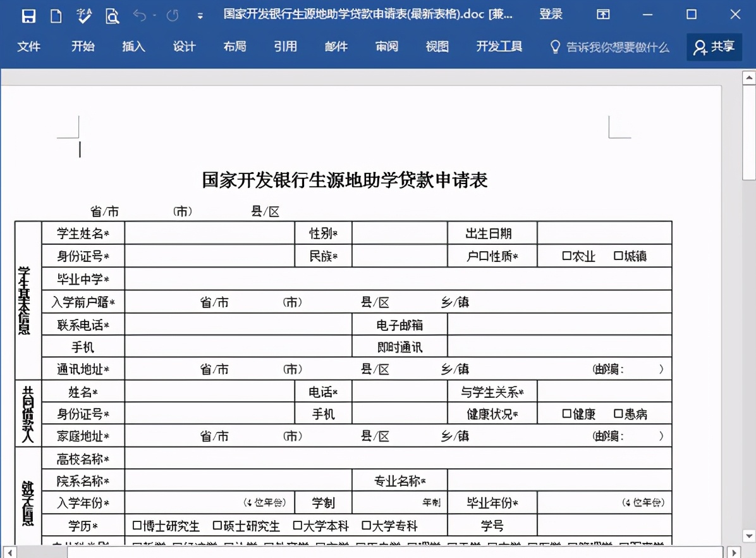Open the 开发工具 ribbon tab
This screenshot has height=558, width=756.
coord(499,47)
